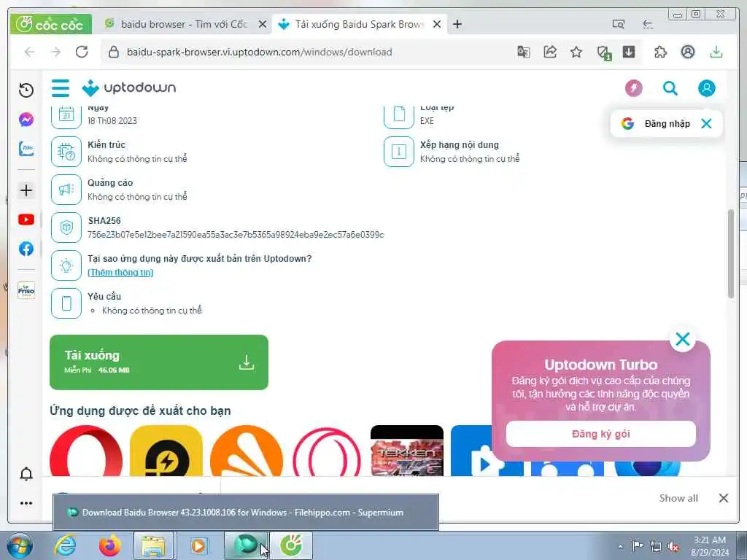Show browser downloads from toolbar
747x560 pixels.
pyautogui.click(x=716, y=52)
